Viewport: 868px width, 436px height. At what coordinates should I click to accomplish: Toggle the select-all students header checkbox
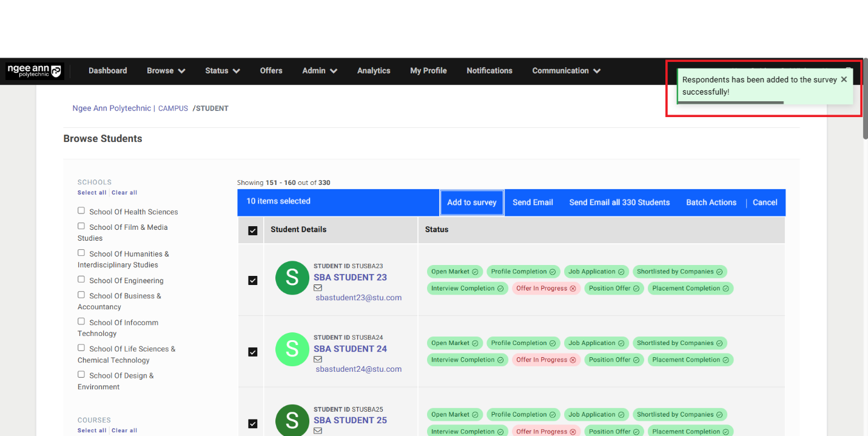coord(253,230)
